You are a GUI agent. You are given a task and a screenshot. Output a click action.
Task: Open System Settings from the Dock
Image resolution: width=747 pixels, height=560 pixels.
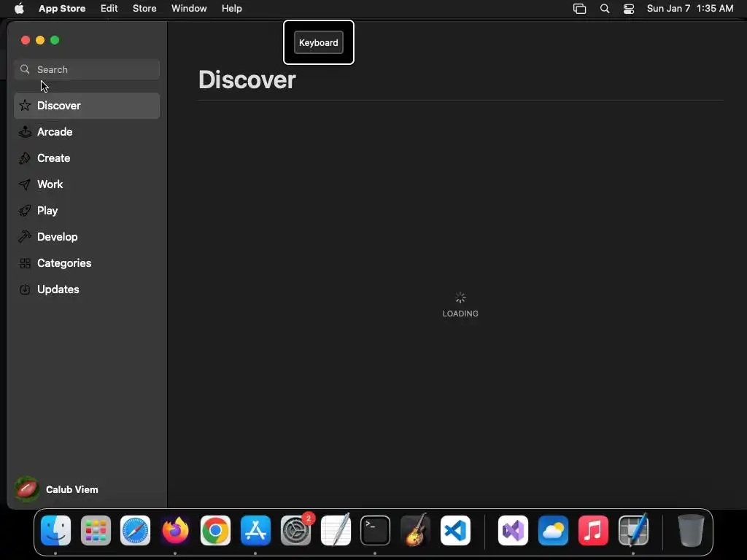point(296,531)
